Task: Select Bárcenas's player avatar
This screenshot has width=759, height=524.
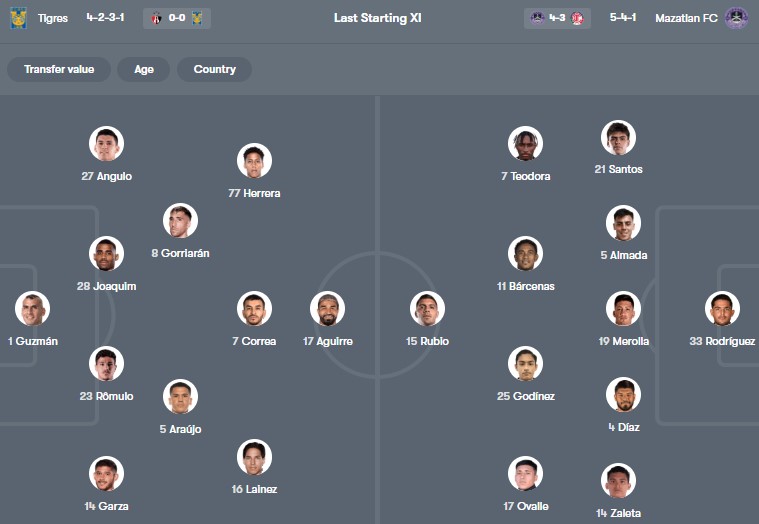Action: 525,254
